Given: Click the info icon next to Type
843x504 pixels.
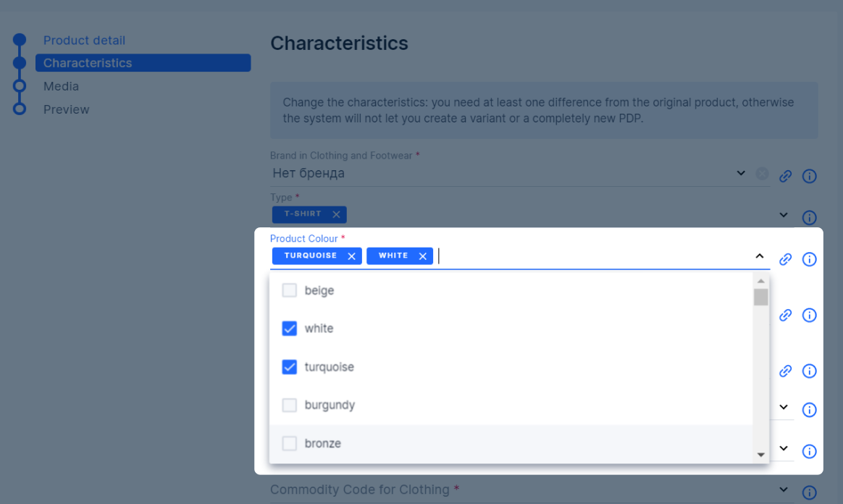Looking at the screenshot, I should pyautogui.click(x=809, y=217).
